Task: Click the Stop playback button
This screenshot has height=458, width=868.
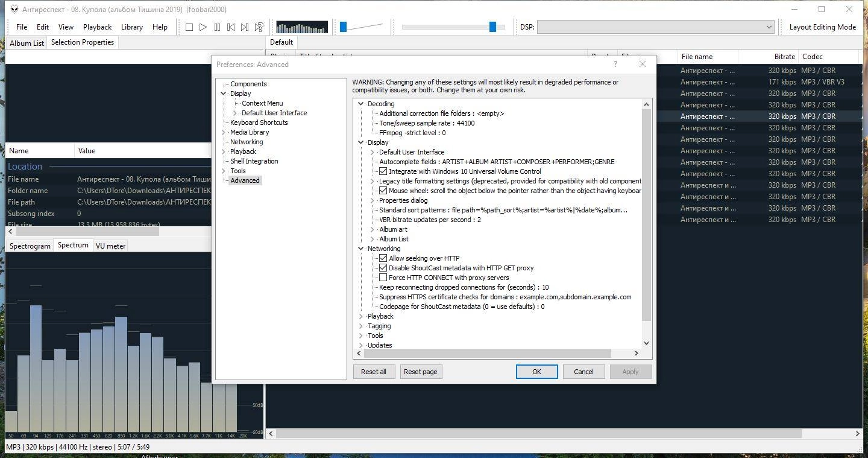Action: [189, 27]
